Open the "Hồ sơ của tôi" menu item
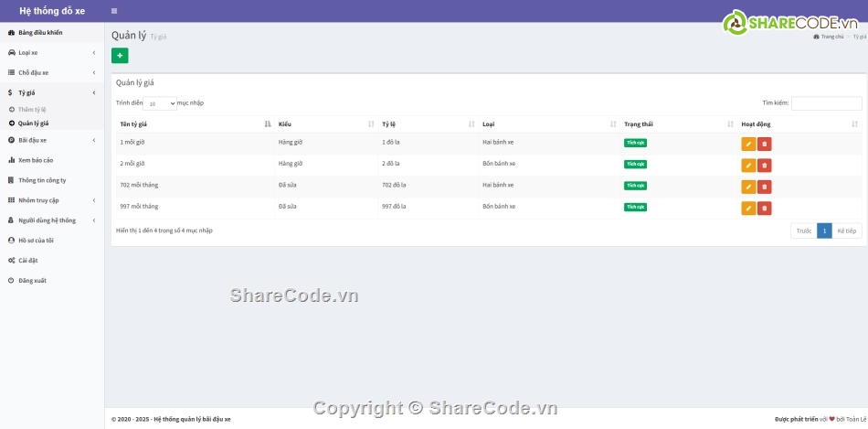868x429 pixels. click(52, 241)
